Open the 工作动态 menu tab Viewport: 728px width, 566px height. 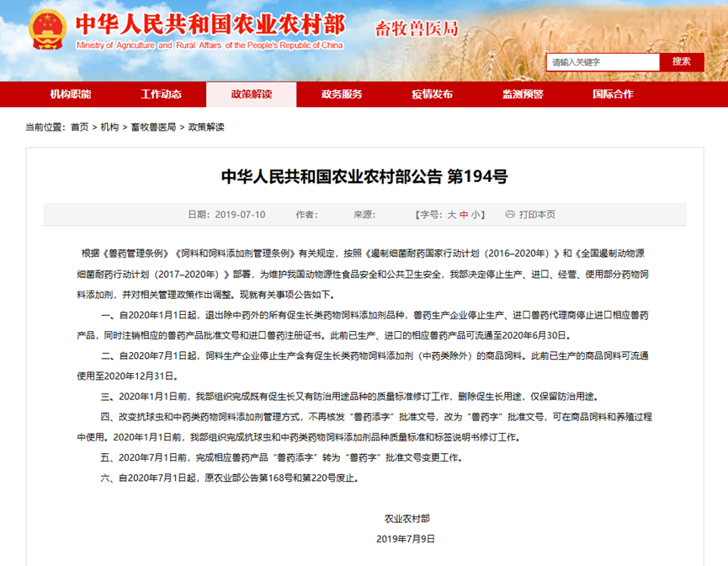coord(161,94)
